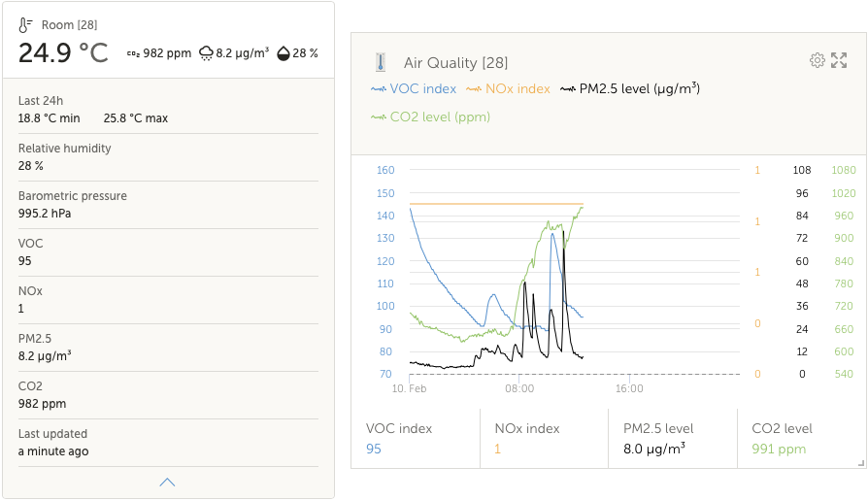Click the CO2 icon in the room header
The image size is (868, 500).
[x=133, y=53]
